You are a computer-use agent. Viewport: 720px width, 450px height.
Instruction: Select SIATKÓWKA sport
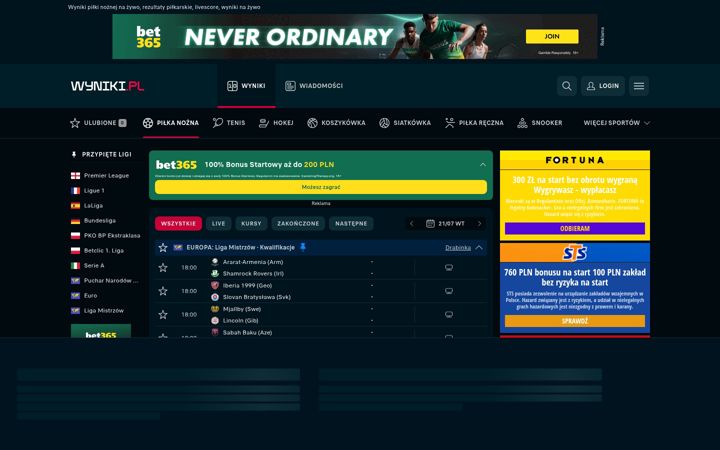[405, 123]
